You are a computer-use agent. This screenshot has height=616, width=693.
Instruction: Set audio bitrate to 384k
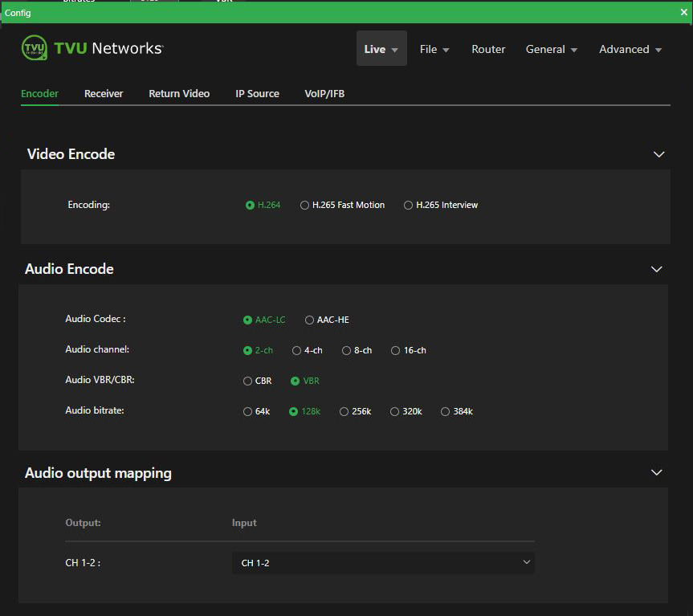pyautogui.click(x=445, y=411)
